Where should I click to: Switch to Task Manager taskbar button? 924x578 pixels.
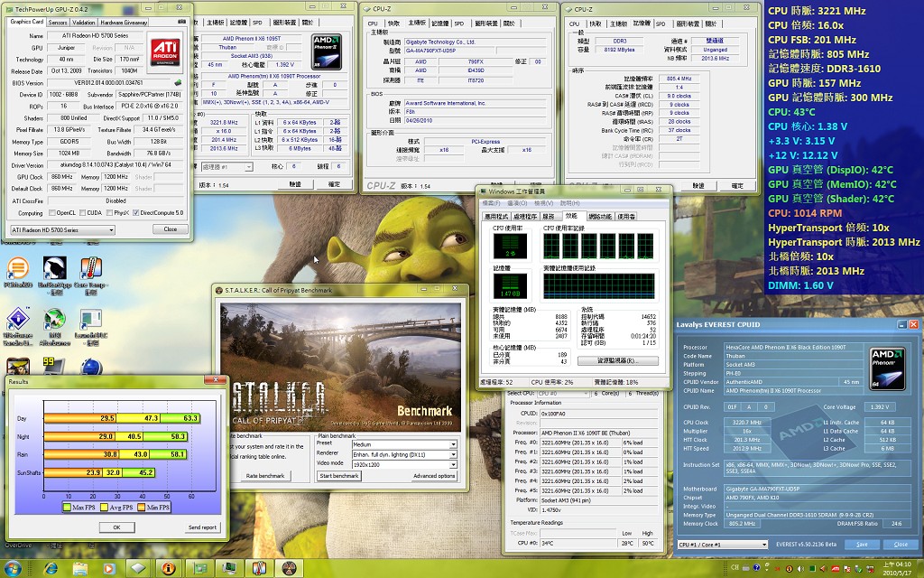pyautogui.click(x=229, y=569)
